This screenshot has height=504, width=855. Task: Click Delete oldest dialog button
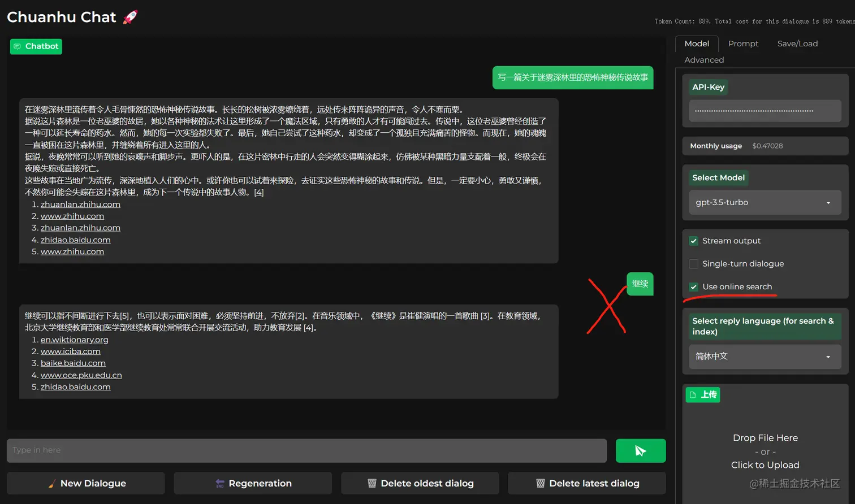coord(420,484)
